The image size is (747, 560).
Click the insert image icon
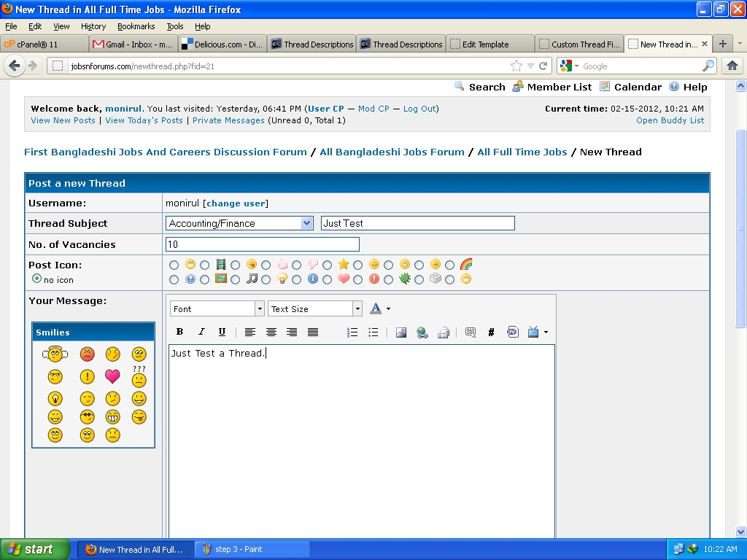[x=400, y=332]
